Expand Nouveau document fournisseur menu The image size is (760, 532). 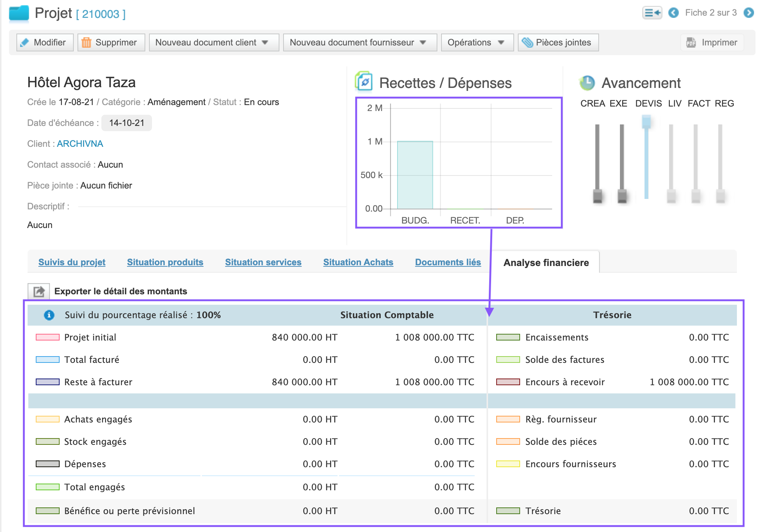click(360, 42)
